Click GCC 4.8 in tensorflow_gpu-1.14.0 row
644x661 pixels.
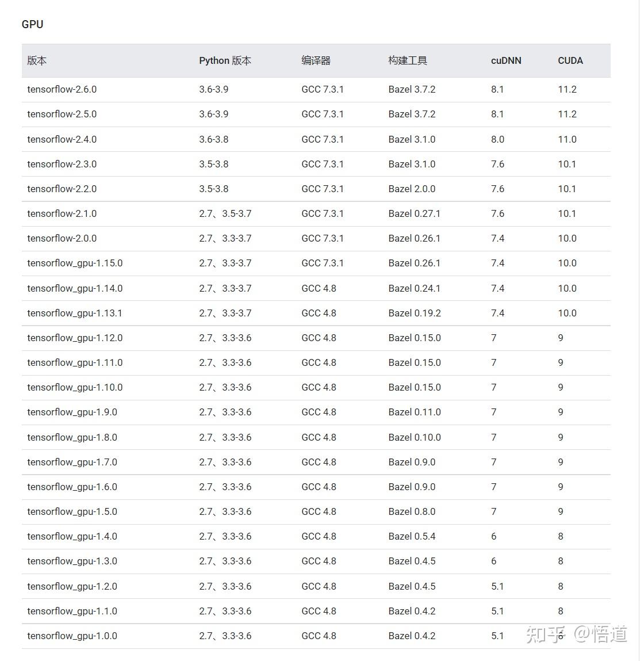(x=319, y=288)
